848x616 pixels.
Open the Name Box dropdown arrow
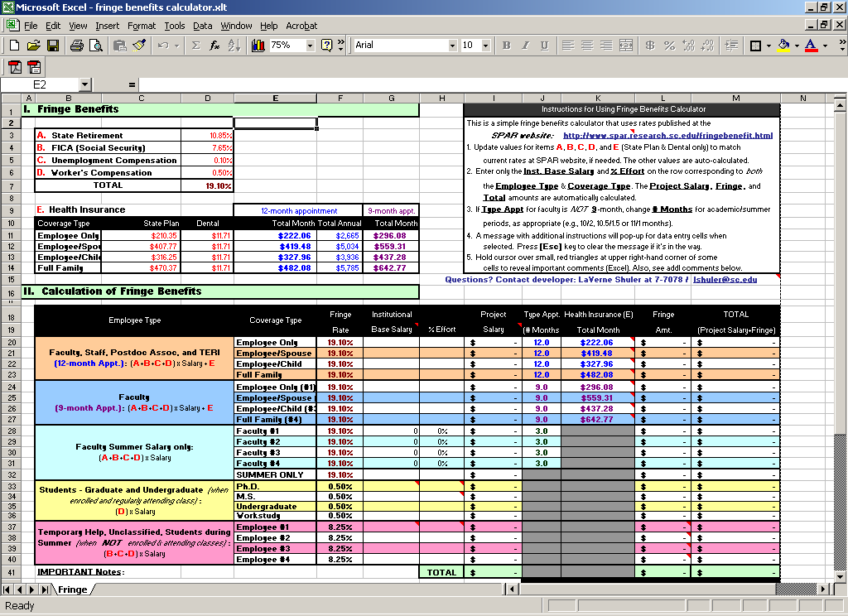coord(85,85)
